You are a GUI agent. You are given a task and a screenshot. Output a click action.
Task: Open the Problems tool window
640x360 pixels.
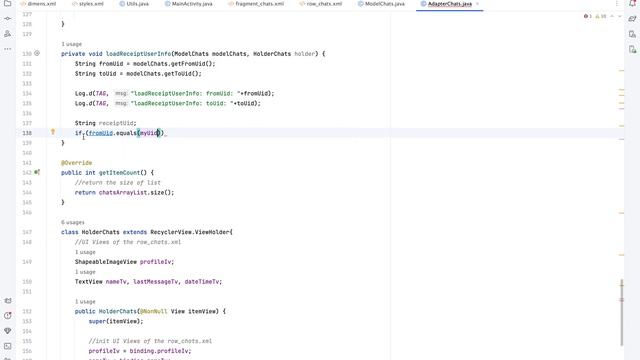coord(7,316)
